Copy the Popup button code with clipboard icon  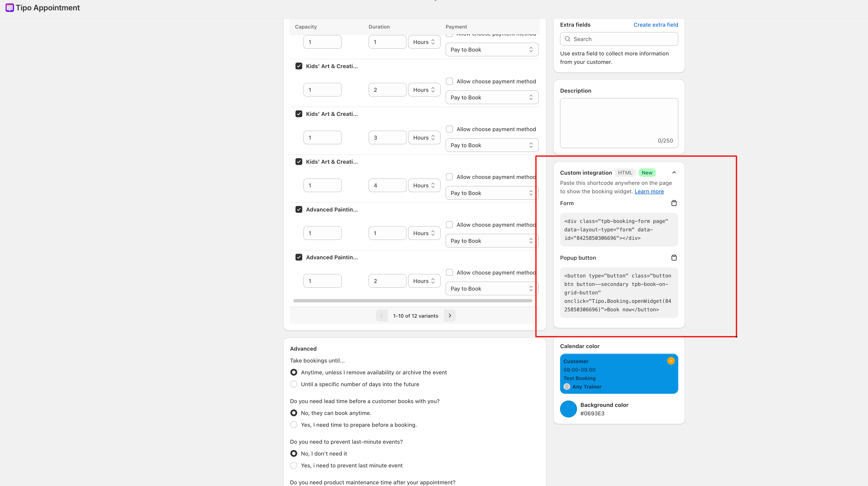(674, 258)
